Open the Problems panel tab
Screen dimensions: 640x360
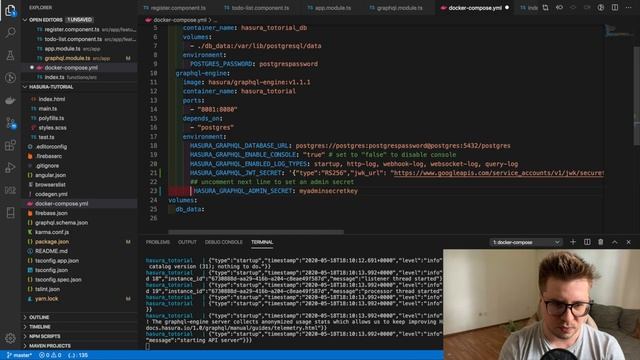[x=158, y=242]
